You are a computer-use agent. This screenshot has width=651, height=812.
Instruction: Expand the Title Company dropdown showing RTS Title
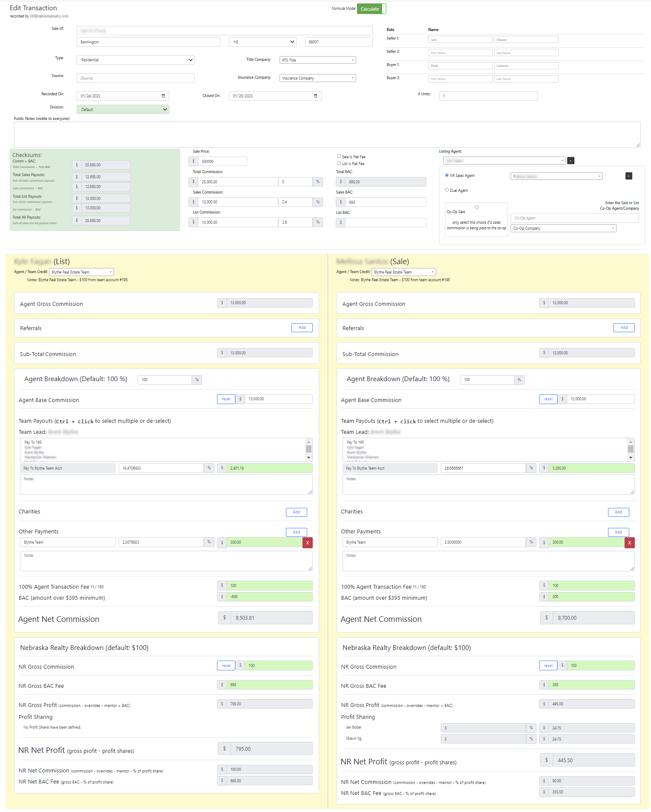pyautogui.click(x=318, y=60)
